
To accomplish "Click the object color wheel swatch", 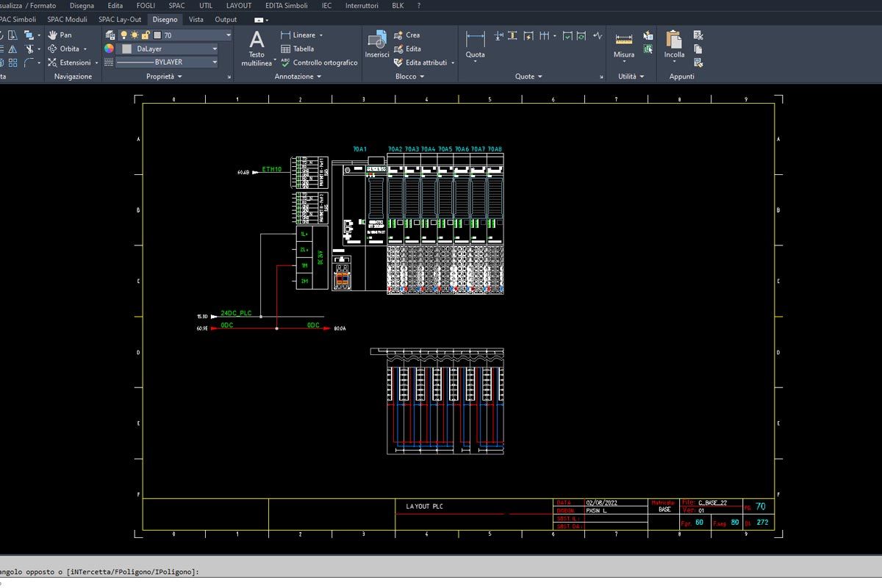I will 109,49.
